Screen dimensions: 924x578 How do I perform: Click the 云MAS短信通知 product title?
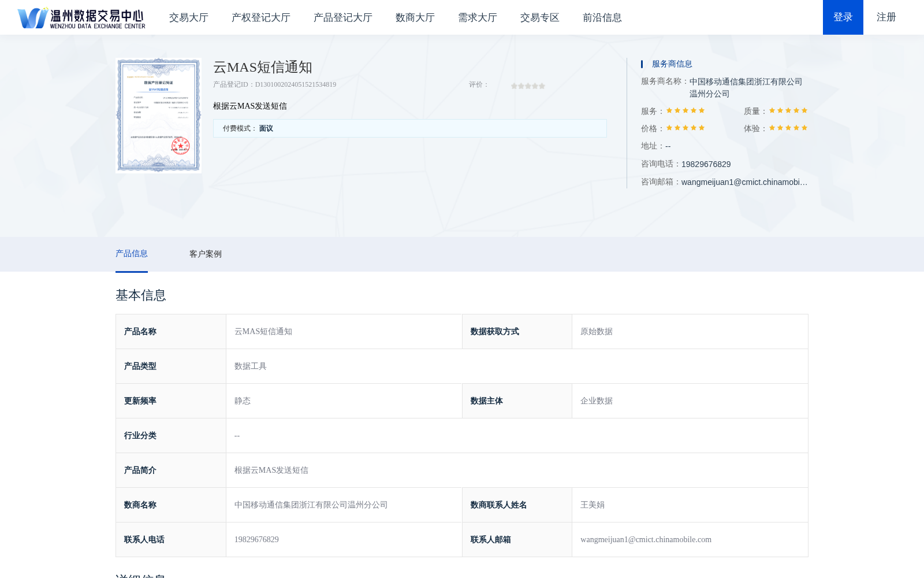(263, 67)
